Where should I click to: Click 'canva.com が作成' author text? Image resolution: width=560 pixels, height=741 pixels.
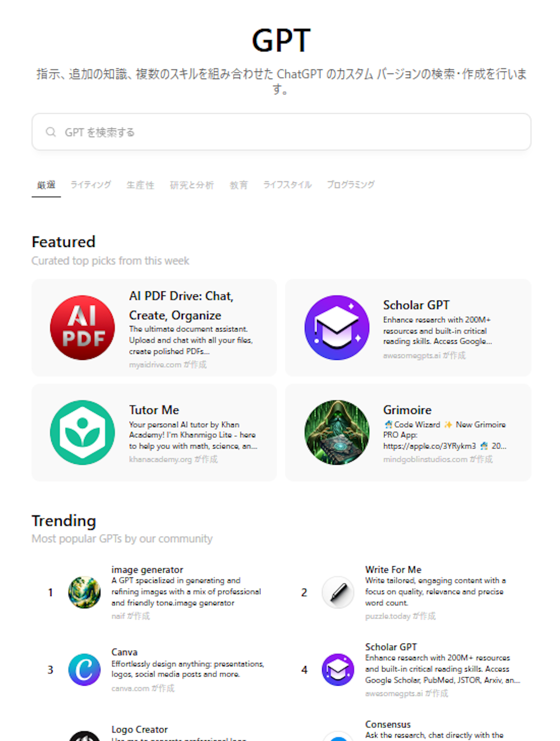(x=143, y=688)
